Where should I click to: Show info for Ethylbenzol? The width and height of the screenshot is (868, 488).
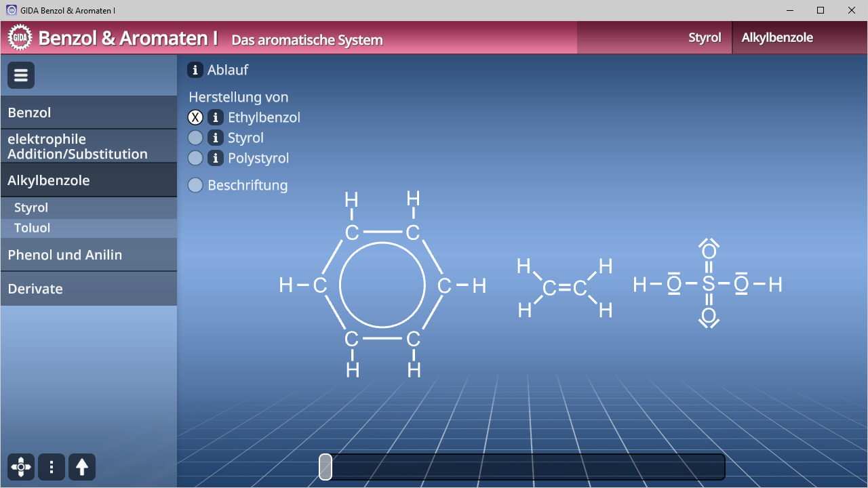[x=216, y=117]
